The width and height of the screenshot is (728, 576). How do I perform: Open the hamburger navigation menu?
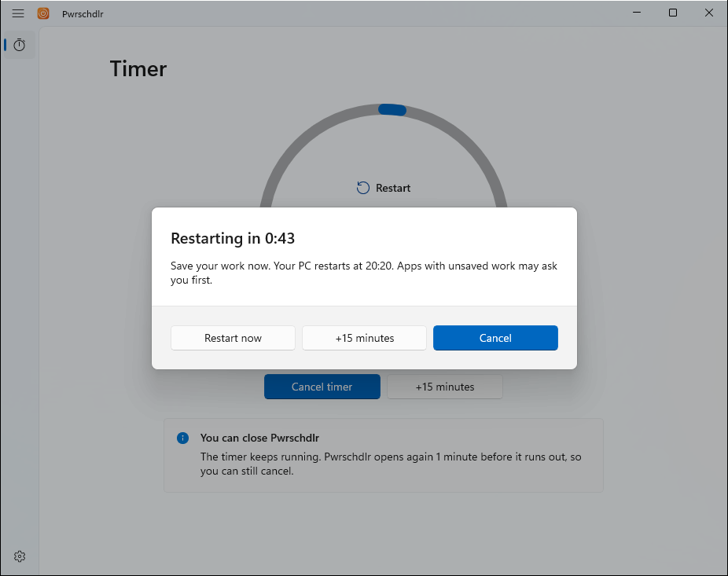coord(18,13)
